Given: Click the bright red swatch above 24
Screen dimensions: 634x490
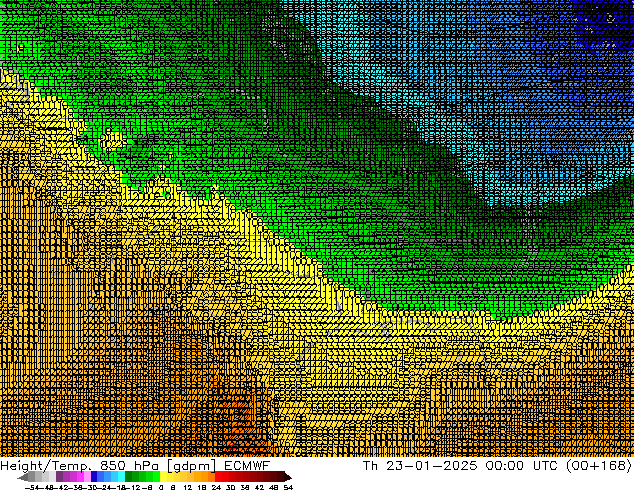Looking at the screenshot, I should (218, 477).
